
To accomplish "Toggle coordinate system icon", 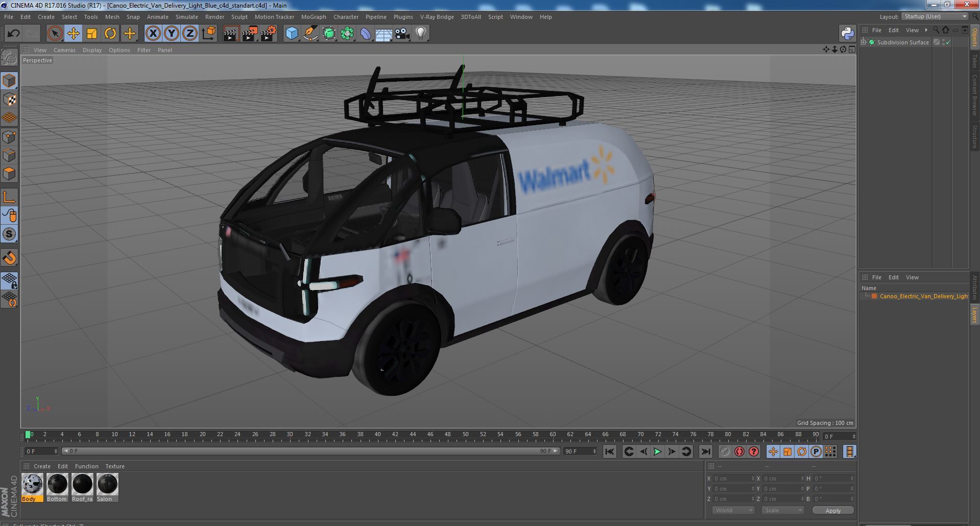I will click(x=209, y=34).
